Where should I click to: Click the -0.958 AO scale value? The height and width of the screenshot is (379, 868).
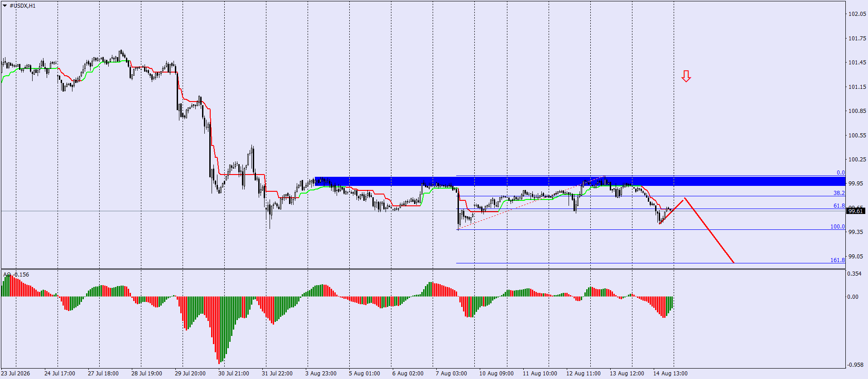855,365
